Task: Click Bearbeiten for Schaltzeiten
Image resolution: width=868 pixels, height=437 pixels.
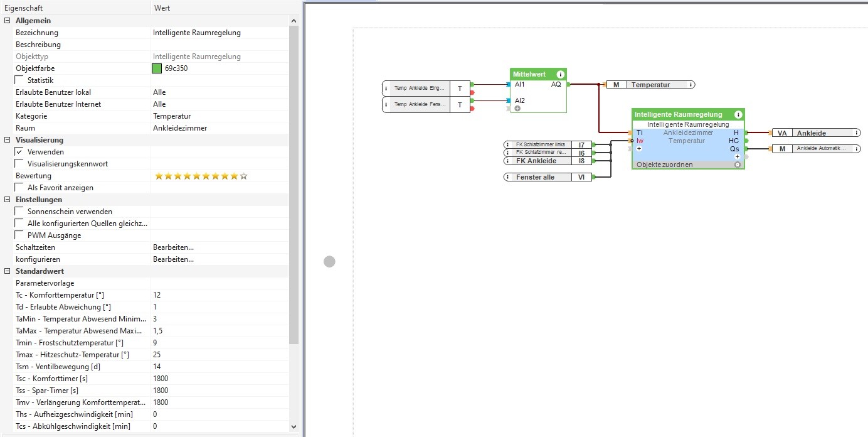Action: pos(173,247)
